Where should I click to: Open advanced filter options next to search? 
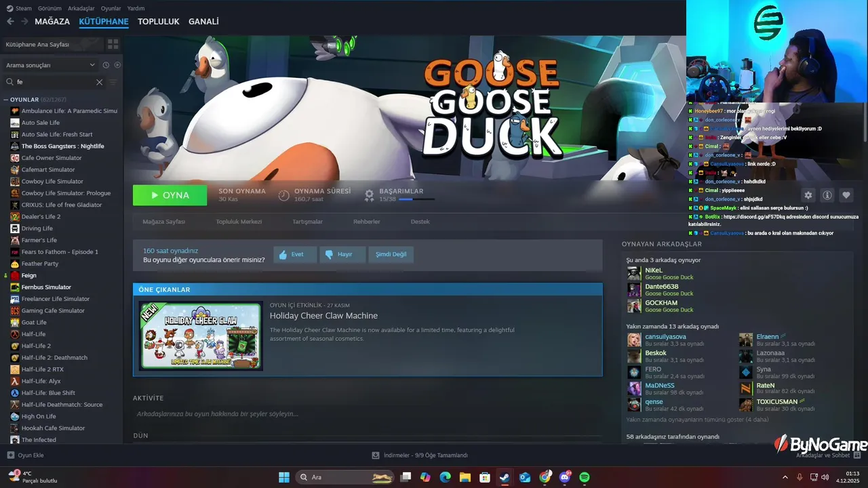point(113,82)
